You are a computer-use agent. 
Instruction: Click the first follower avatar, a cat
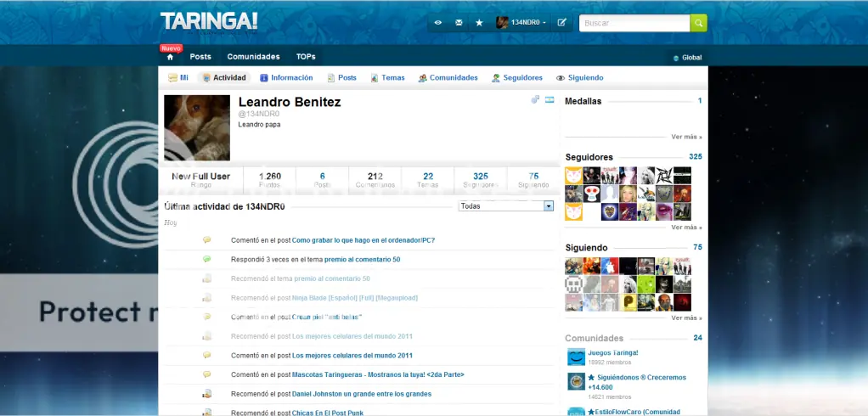point(573,176)
